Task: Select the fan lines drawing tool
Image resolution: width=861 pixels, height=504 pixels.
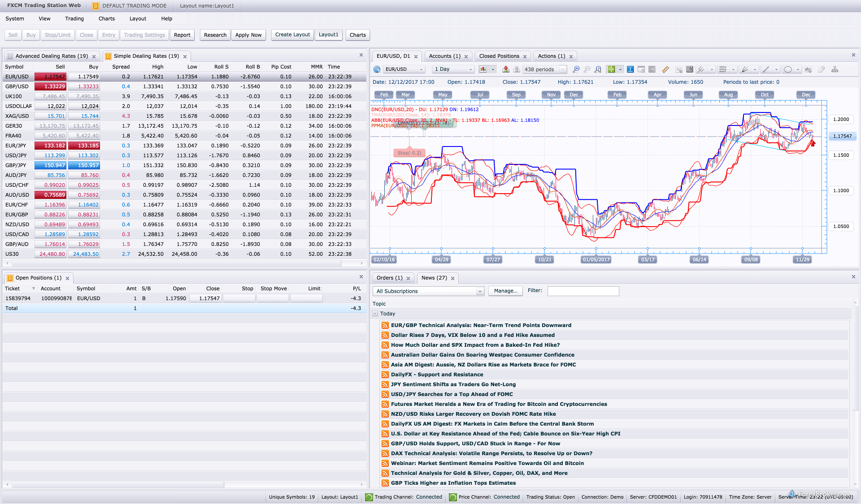Action: [x=745, y=69]
